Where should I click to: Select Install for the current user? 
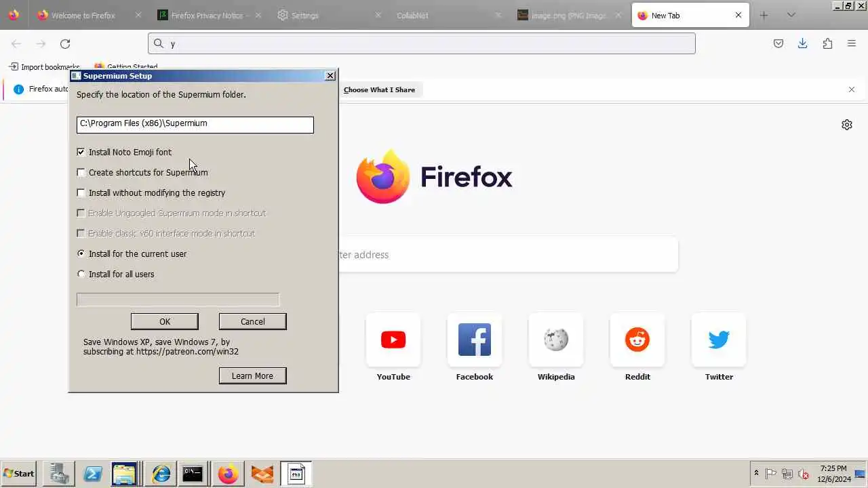tap(81, 254)
